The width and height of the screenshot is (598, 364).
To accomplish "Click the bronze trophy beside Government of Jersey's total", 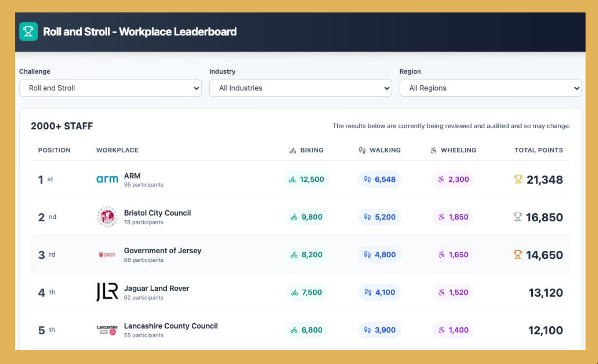I will point(517,255).
